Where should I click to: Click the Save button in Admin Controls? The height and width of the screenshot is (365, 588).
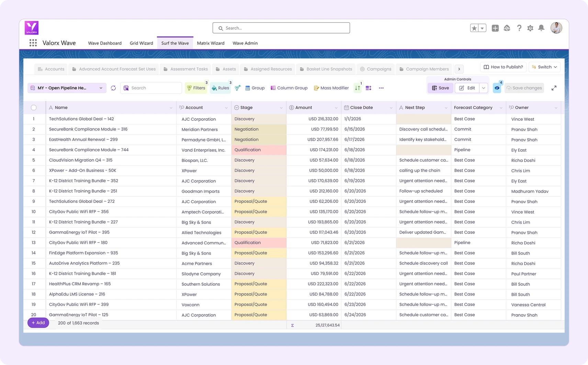point(440,88)
